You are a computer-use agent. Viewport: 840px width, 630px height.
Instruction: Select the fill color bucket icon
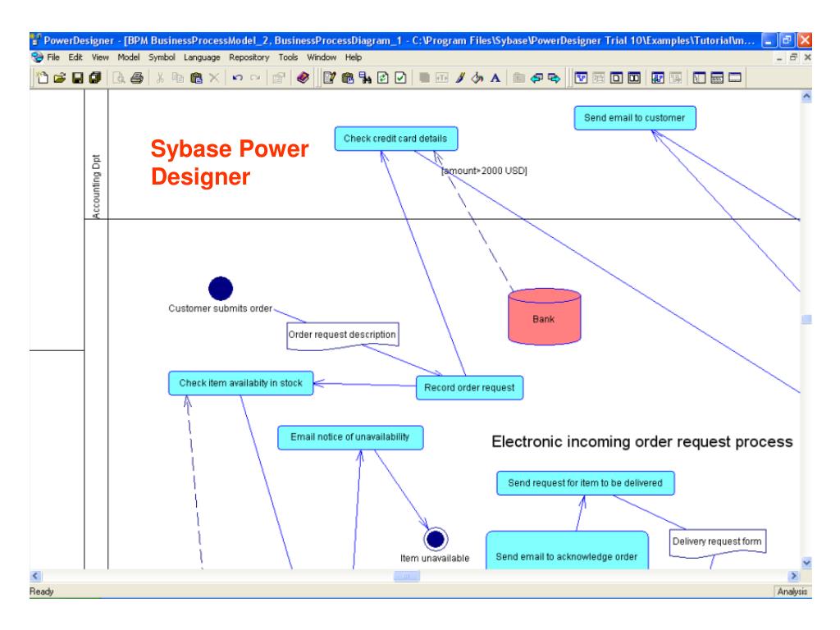[477, 78]
